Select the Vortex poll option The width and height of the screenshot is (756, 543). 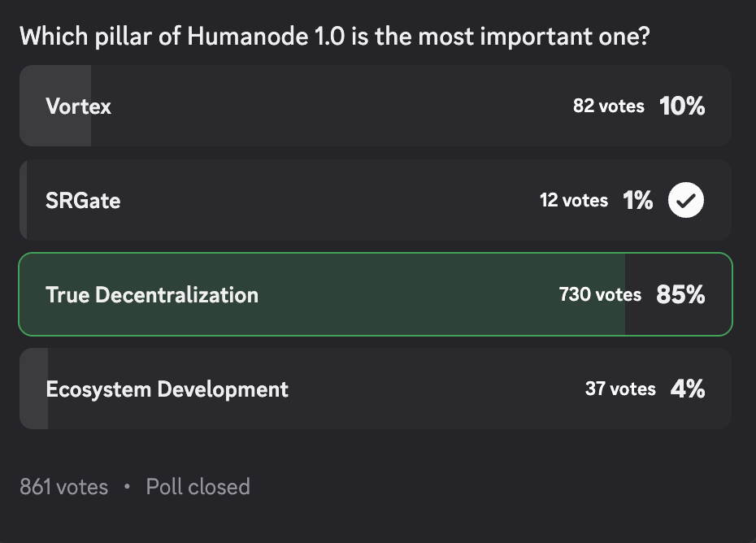pyautogui.click(x=376, y=106)
